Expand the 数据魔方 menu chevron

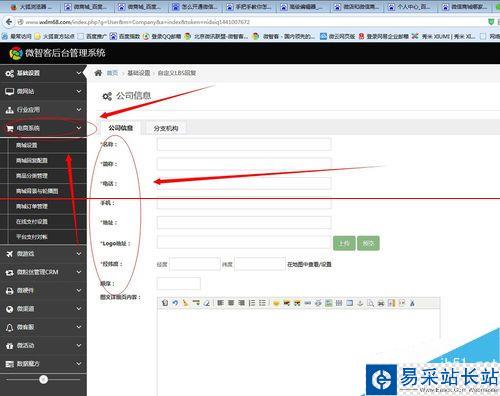click(x=79, y=364)
